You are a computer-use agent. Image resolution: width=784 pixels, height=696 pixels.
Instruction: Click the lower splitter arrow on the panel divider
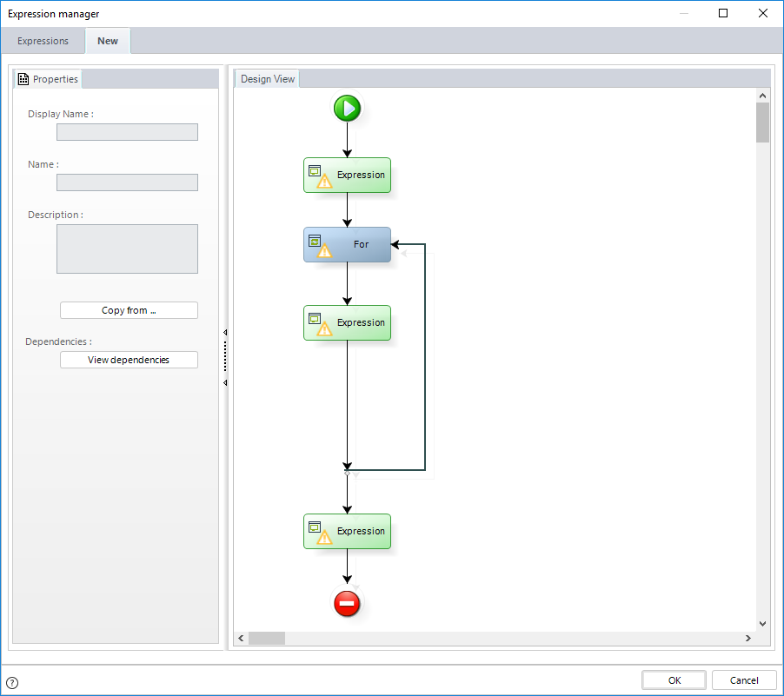(225, 383)
